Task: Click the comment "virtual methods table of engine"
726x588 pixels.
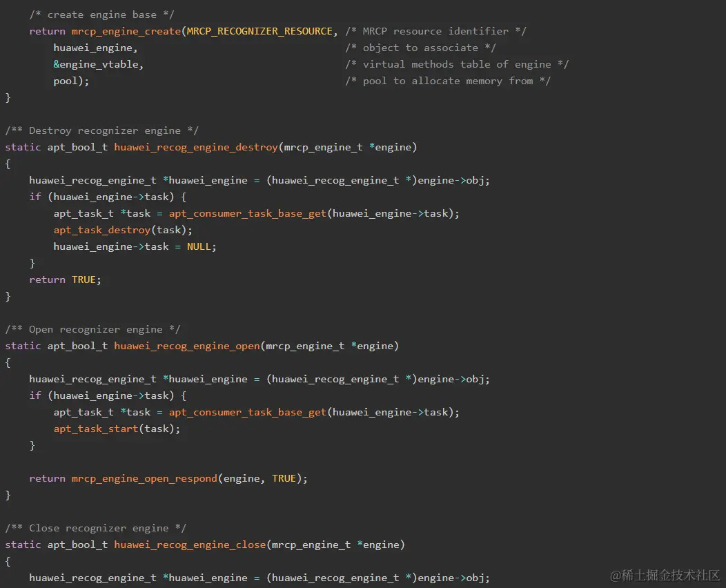Action: click(457, 65)
